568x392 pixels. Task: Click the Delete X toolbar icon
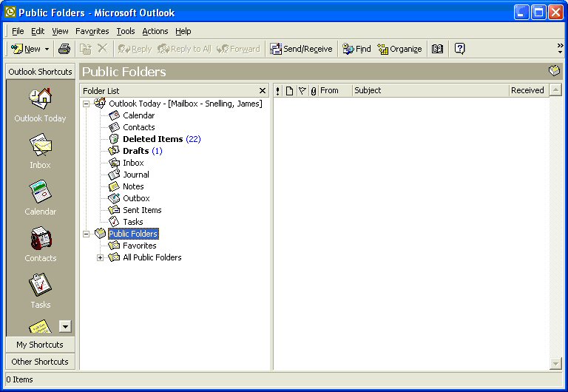coord(103,49)
